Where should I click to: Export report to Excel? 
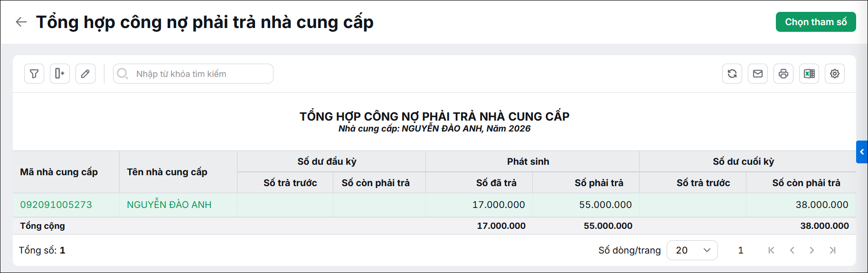[x=809, y=74]
